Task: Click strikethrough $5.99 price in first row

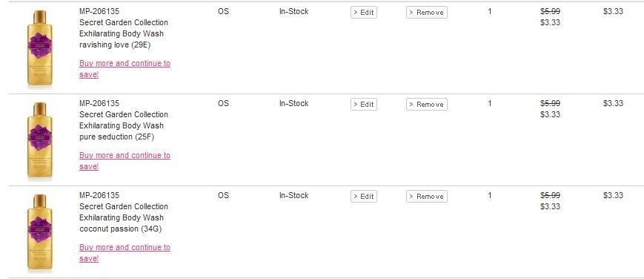Action: pyautogui.click(x=551, y=12)
